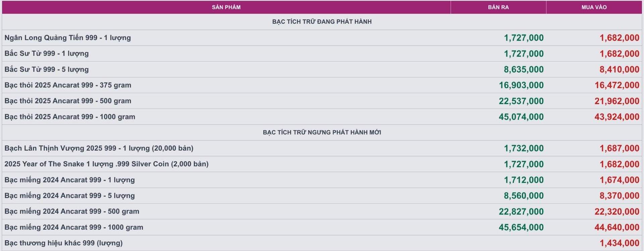Open 2025 Year of The Snake coin

pyautogui.click(x=106, y=164)
